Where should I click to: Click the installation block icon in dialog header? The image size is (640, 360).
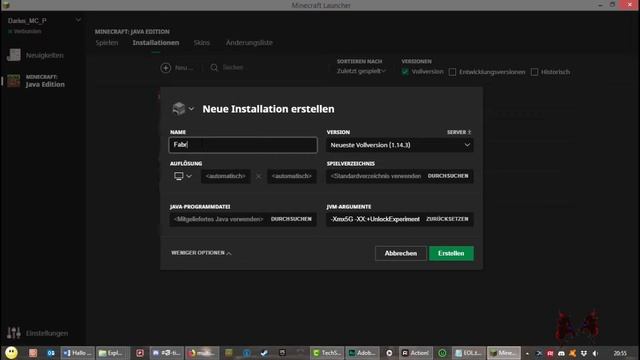(x=179, y=109)
